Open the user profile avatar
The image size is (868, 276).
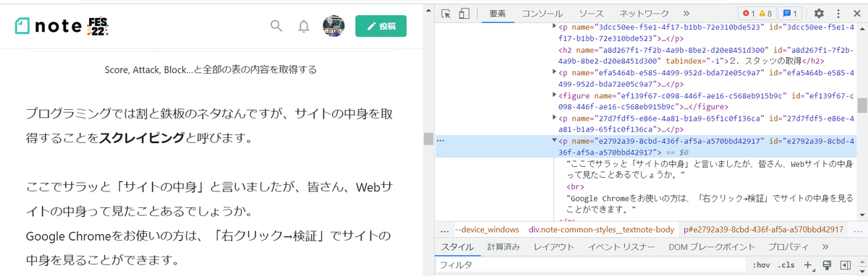(333, 26)
